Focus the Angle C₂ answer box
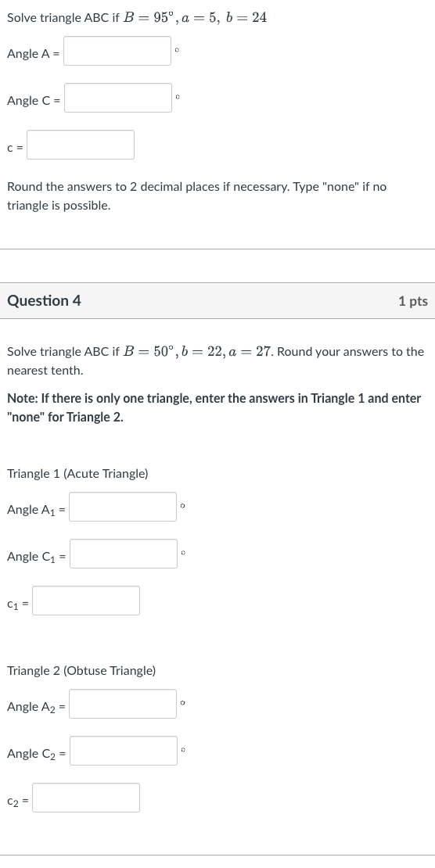This screenshot has height=868, width=435. click(124, 751)
